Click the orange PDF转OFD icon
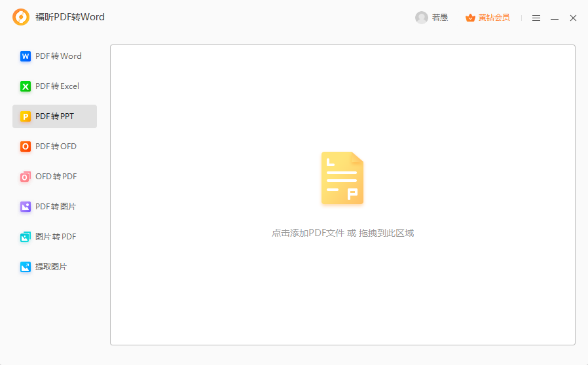The height and width of the screenshot is (365, 588). [x=26, y=147]
